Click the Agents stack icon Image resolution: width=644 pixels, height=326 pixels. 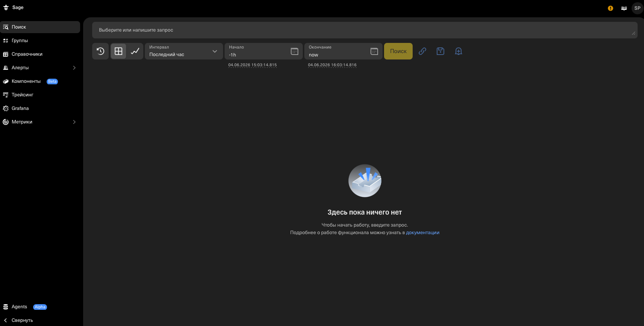(x=6, y=307)
